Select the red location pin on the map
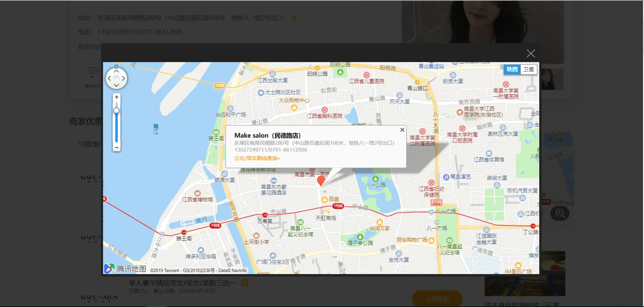 (x=321, y=181)
